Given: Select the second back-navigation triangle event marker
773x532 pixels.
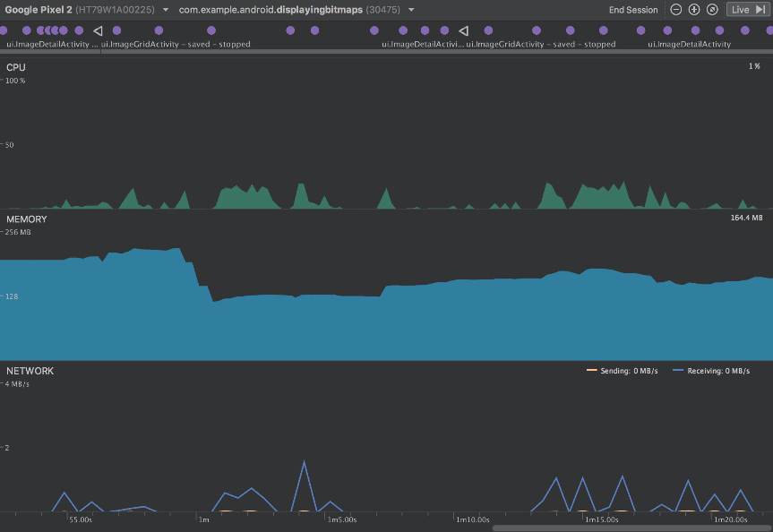Looking at the screenshot, I should click(x=463, y=30).
